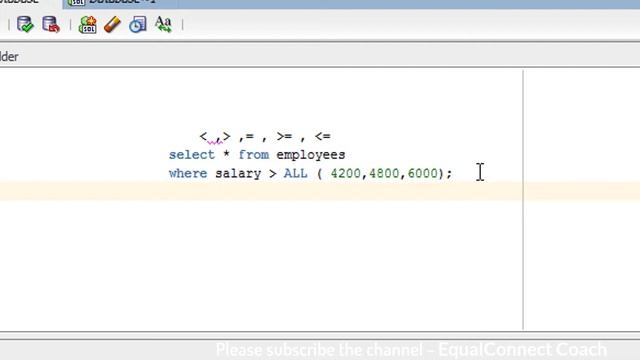Screen dimensions: 640x360
Task: Open an Unshared SQL Worksheet
Action: pos(87,24)
